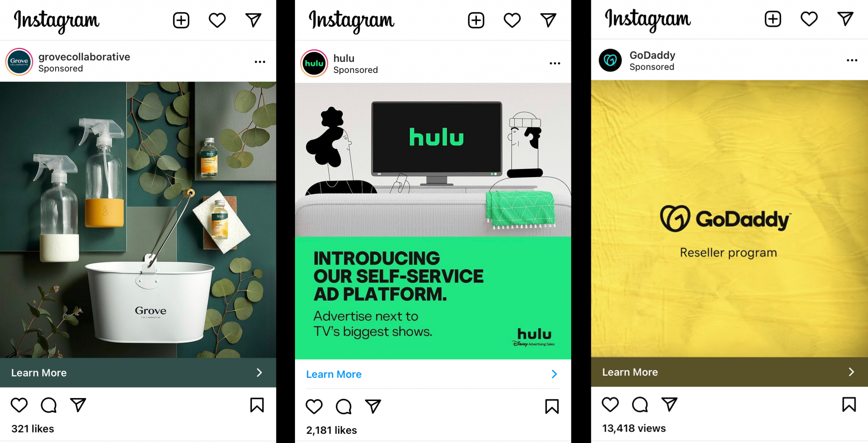Open direct messages icon above hulu post
868x443 pixels.
point(548,20)
